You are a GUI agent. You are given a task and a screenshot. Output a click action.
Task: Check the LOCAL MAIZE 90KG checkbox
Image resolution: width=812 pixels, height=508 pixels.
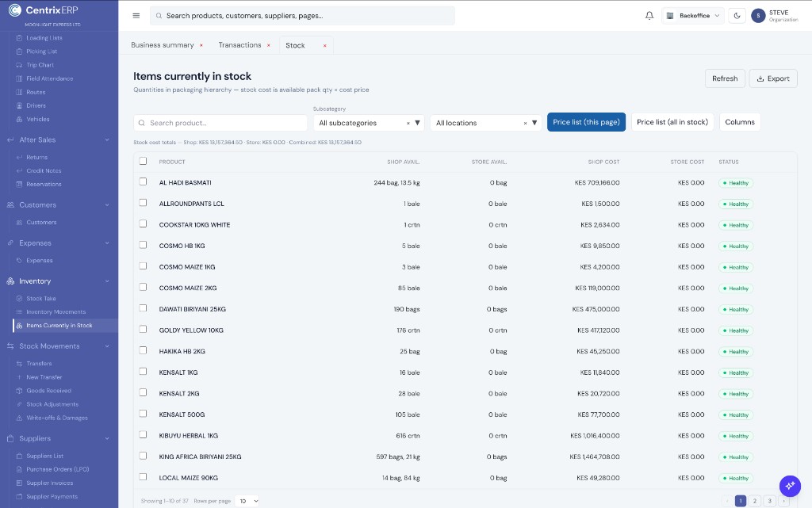click(x=143, y=477)
